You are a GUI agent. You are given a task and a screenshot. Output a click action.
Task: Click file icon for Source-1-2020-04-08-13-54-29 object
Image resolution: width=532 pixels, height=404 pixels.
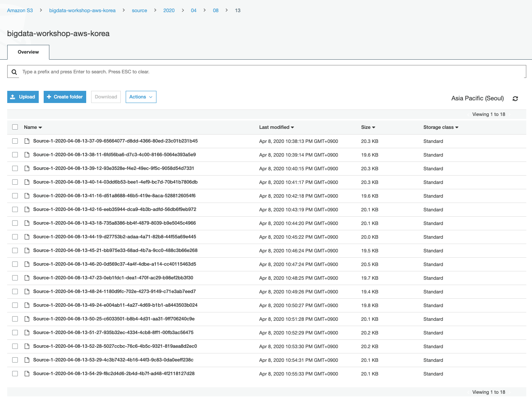click(x=27, y=374)
